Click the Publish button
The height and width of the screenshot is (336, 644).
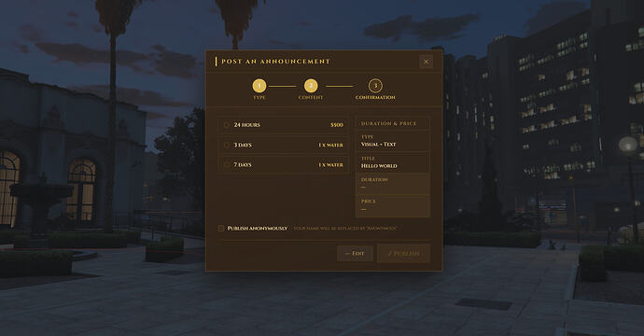[x=404, y=254]
